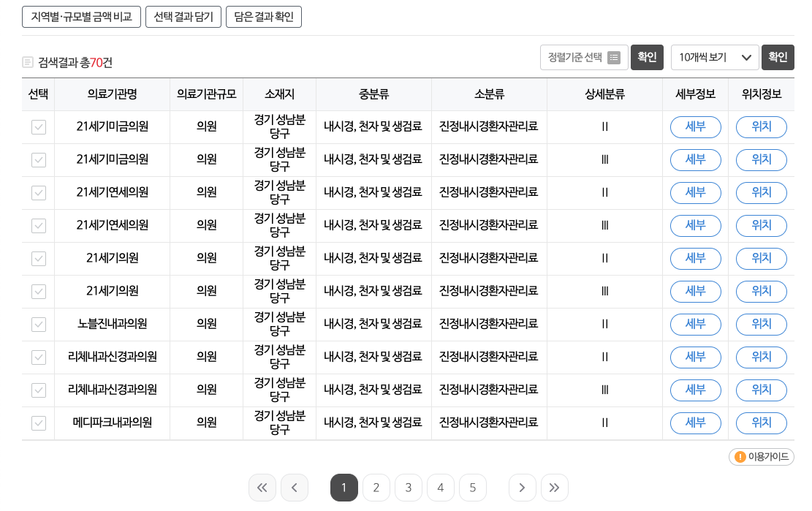
Task: Go to previous page with left arrow
Action: tap(295, 488)
